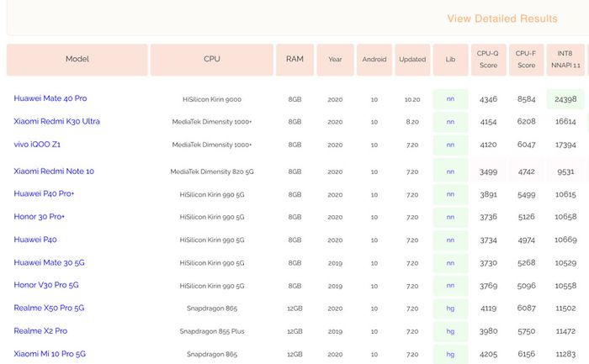This screenshot has height=364, width=589.
Task: Click nn lib link for Xiaomi Redmi K30 Ultra
Action: tap(450, 122)
